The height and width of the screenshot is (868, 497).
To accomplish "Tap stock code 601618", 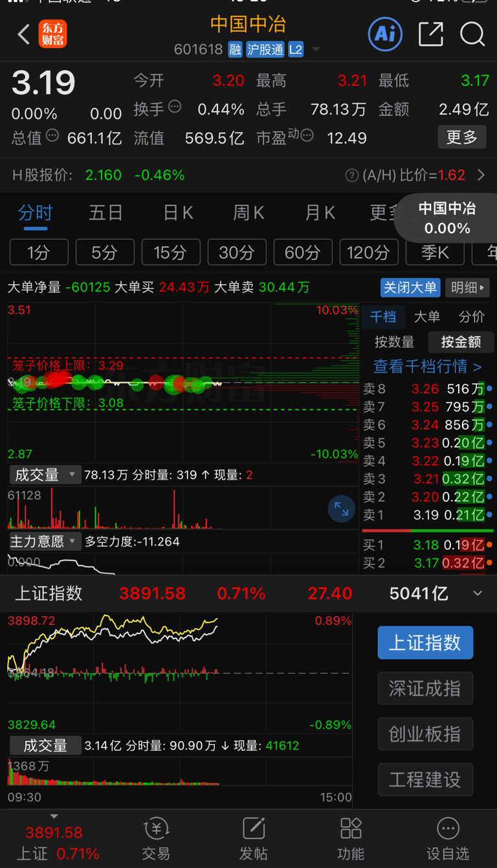I will tap(198, 50).
